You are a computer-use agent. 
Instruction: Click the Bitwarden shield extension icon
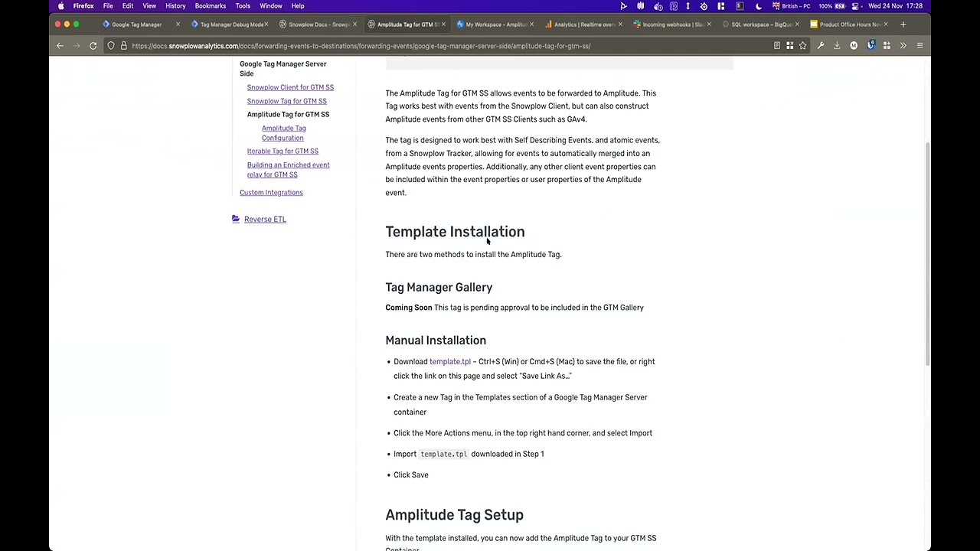click(x=871, y=46)
